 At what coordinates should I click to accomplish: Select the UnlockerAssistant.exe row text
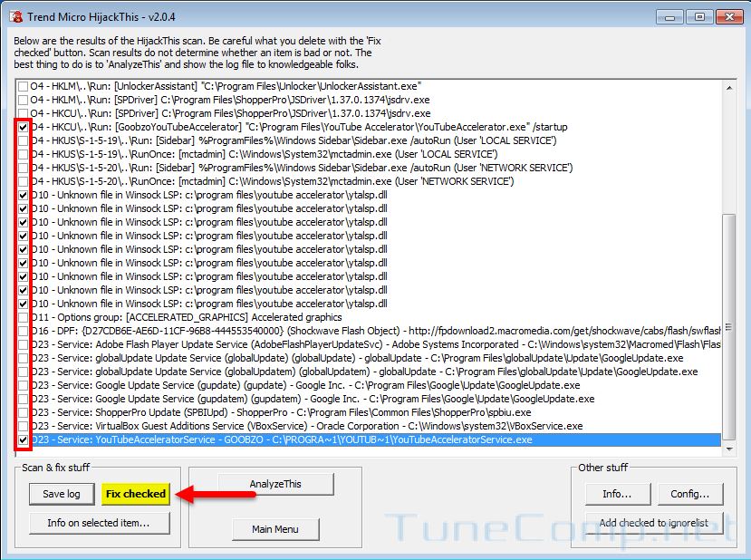tap(226, 87)
